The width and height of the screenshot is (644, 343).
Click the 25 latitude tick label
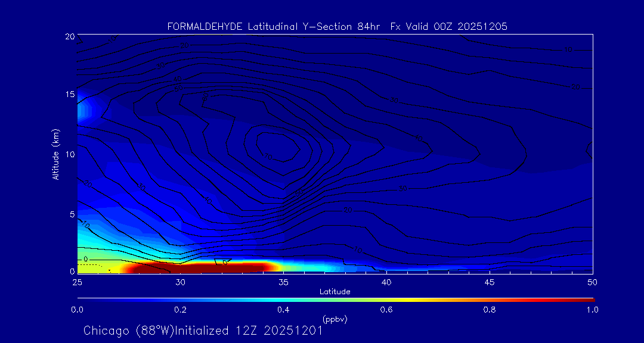coord(77,282)
